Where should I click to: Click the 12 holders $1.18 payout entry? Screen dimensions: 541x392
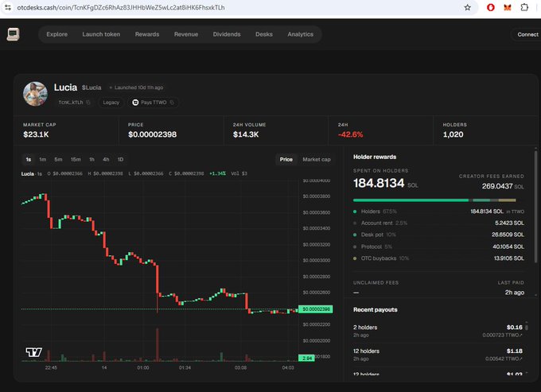[438, 355]
